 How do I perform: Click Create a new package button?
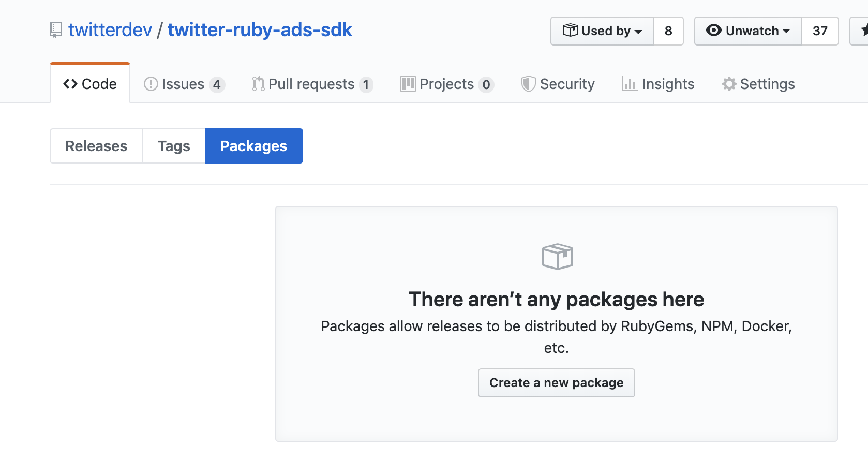click(557, 383)
